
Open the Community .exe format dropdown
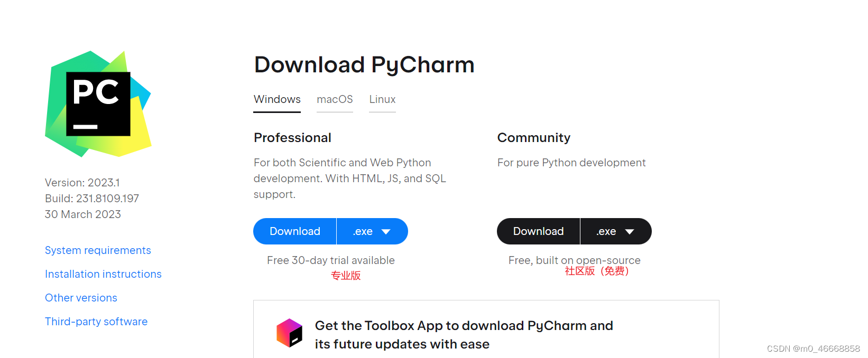[x=616, y=231]
